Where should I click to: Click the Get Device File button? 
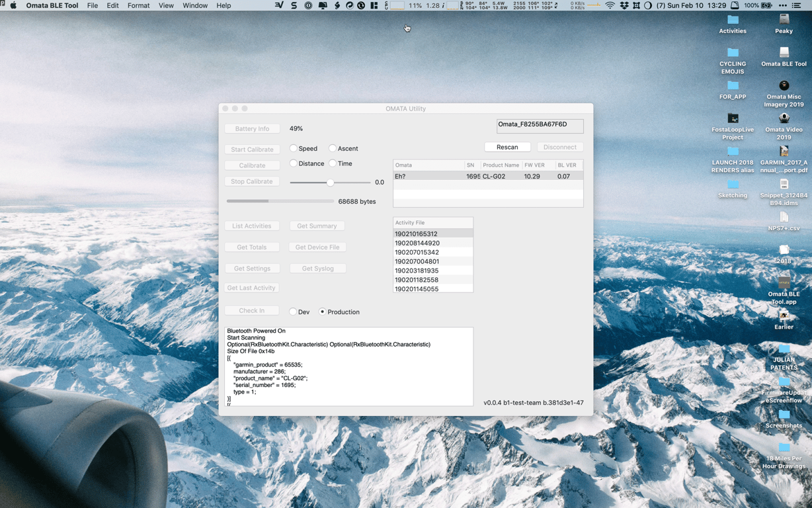(x=317, y=247)
